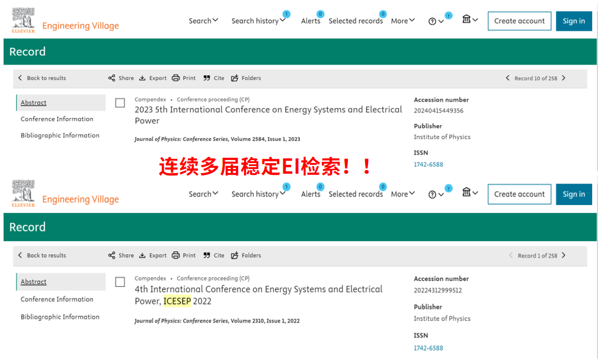Click accession number 20240415449356

(439, 111)
